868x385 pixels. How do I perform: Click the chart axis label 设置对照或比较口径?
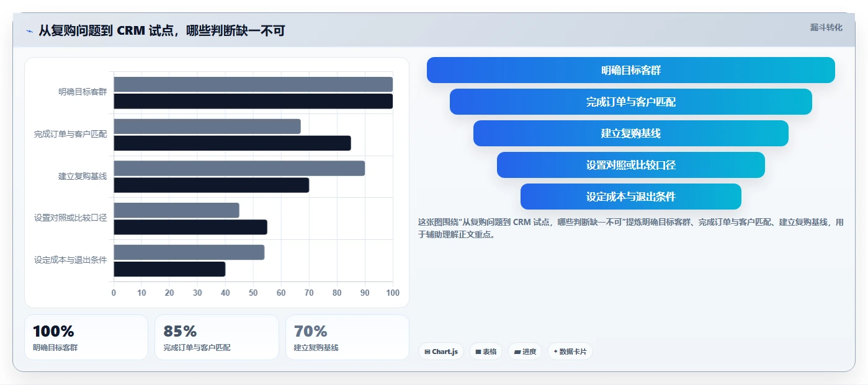(x=71, y=218)
